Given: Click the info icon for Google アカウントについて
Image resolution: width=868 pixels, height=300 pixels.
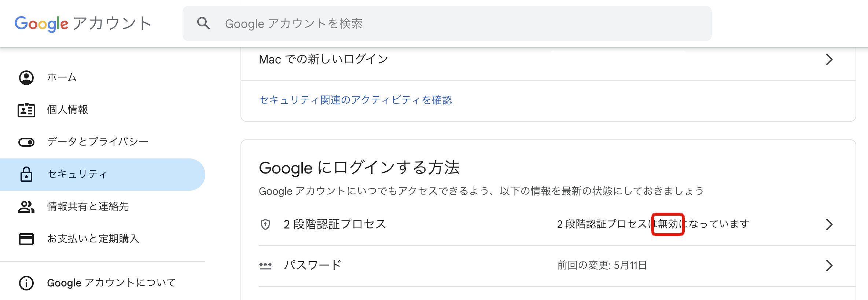Looking at the screenshot, I should [26, 282].
